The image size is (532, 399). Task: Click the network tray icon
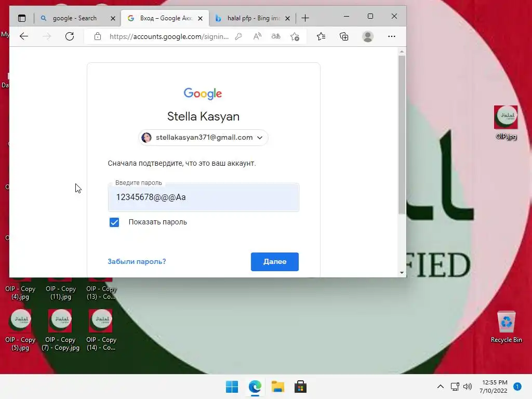click(455, 387)
